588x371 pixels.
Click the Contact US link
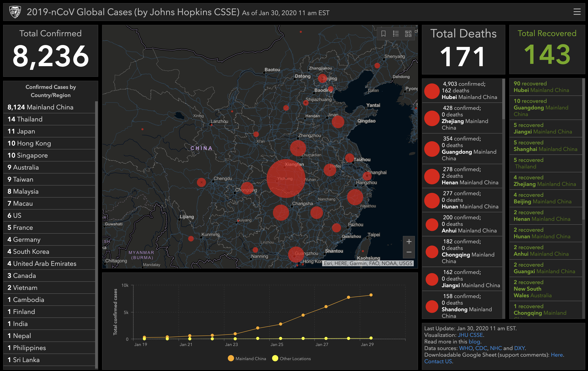point(438,361)
